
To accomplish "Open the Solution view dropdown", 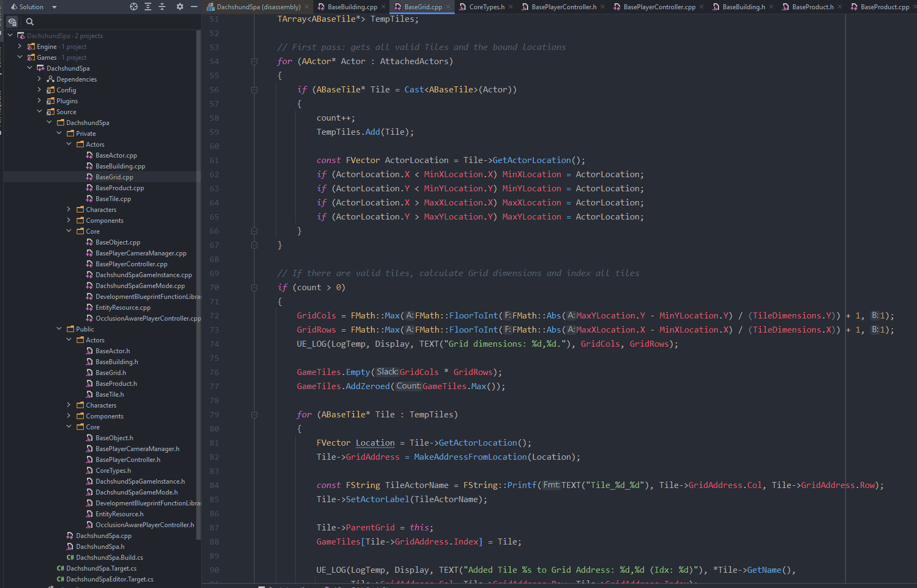I will (x=54, y=7).
